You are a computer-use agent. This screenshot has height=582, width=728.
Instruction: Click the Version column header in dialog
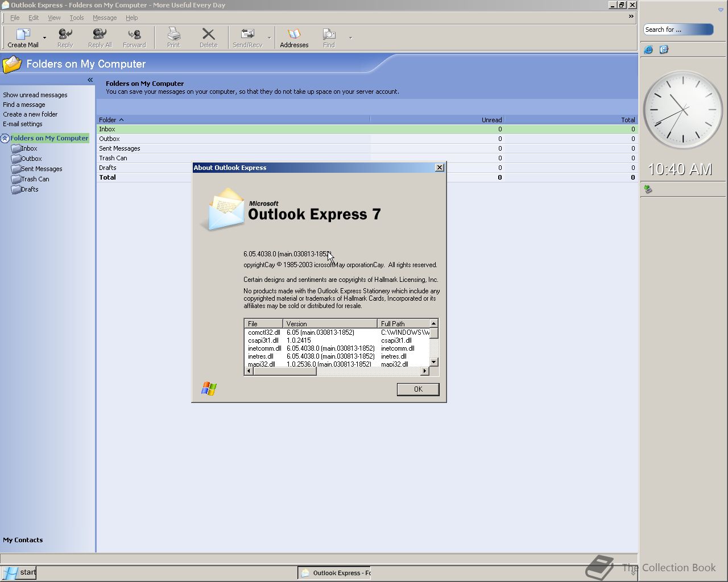[330, 323]
